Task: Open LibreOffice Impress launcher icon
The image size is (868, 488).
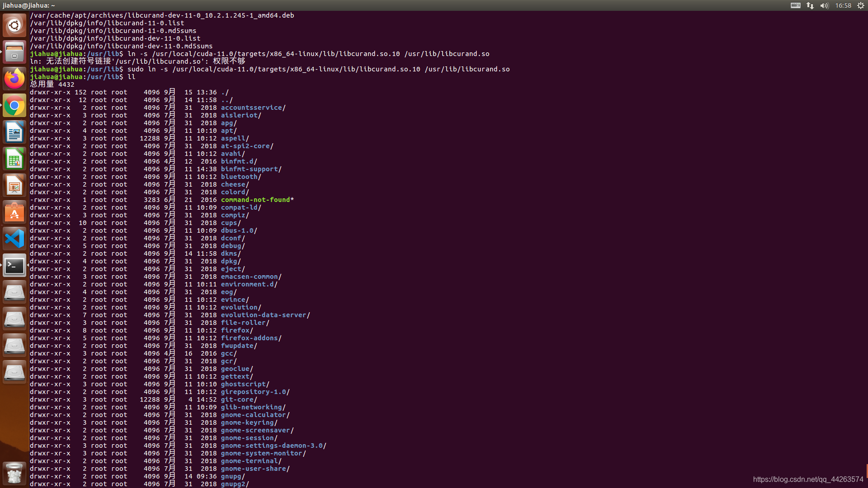Action: 14,186
